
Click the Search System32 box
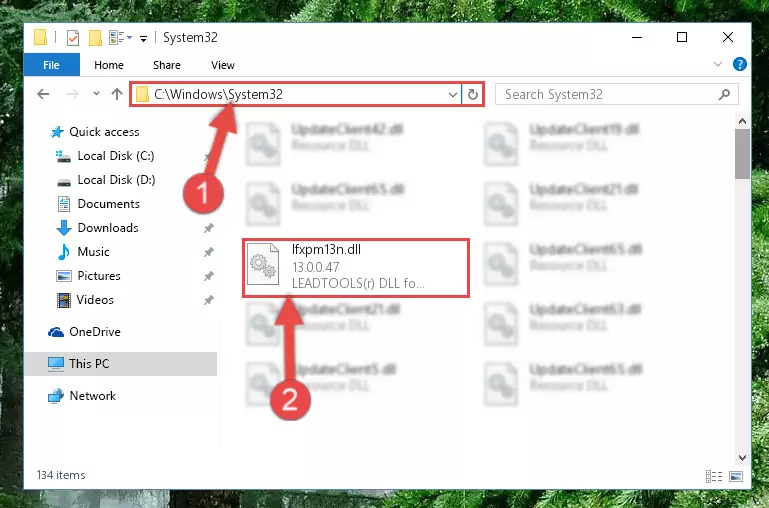click(617, 94)
